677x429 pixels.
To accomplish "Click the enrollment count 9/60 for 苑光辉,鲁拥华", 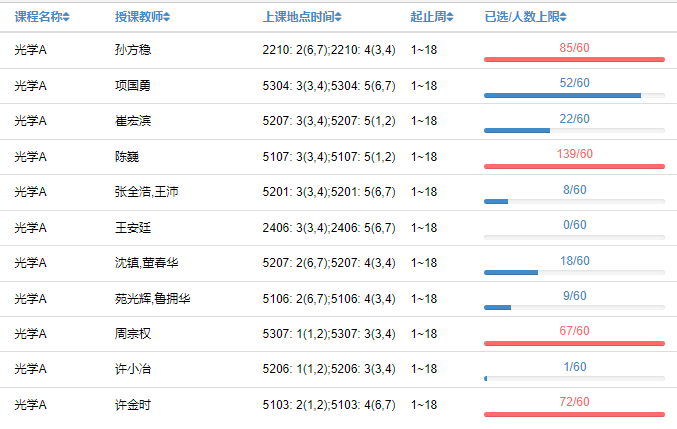I will (574, 295).
